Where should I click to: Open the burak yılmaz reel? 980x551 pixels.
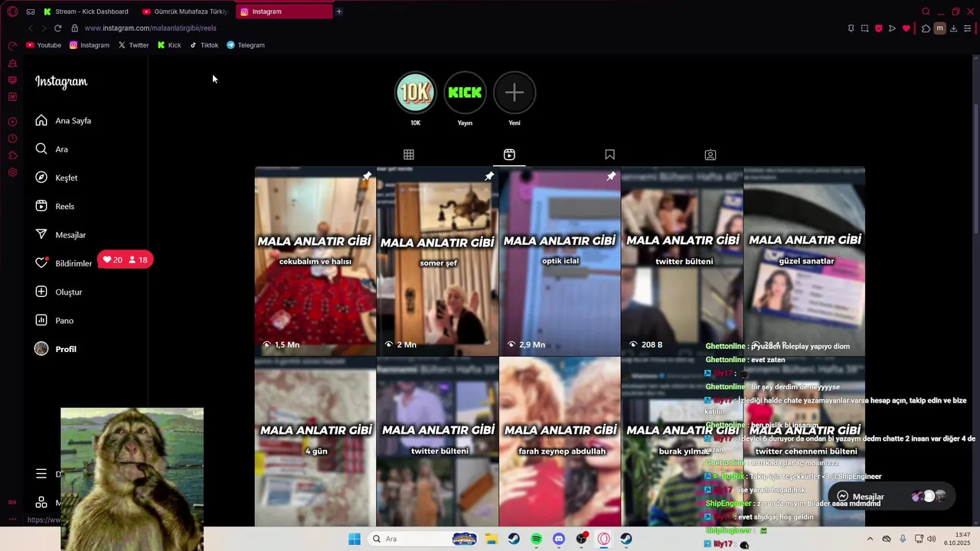point(682,442)
